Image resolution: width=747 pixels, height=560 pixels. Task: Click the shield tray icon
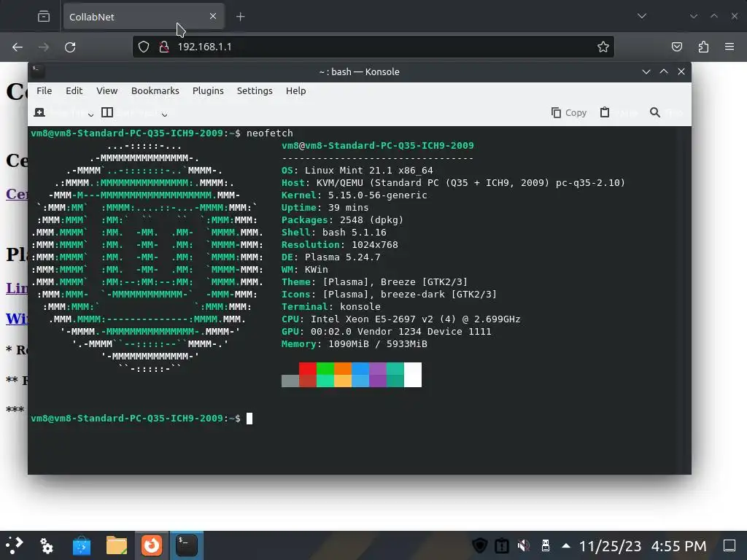[480, 545]
